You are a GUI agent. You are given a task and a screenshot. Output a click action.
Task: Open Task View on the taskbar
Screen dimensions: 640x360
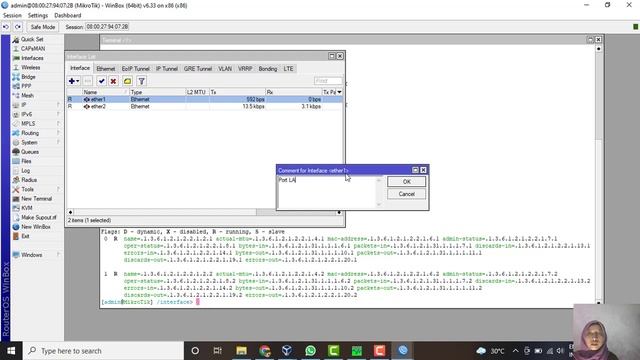pos(218,351)
